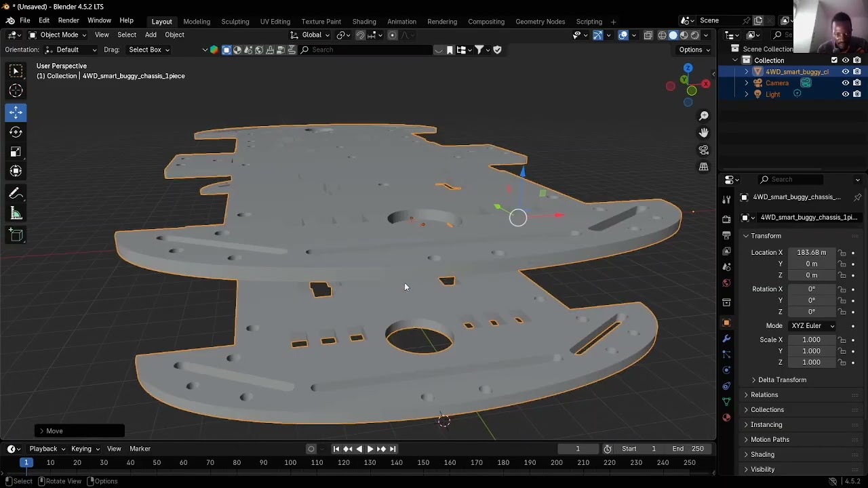Open the Global transform orientation dropdown
The width and height of the screenshot is (868, 488).
tap(310, 35)
